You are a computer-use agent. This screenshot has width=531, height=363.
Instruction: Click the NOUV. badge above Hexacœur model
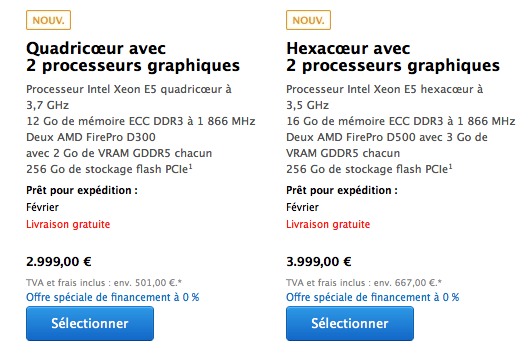click(x=308, y=20)
